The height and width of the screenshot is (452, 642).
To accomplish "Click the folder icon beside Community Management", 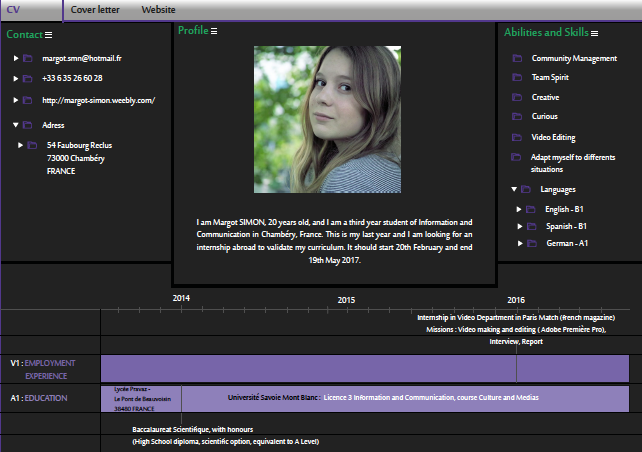I will 518,58.
